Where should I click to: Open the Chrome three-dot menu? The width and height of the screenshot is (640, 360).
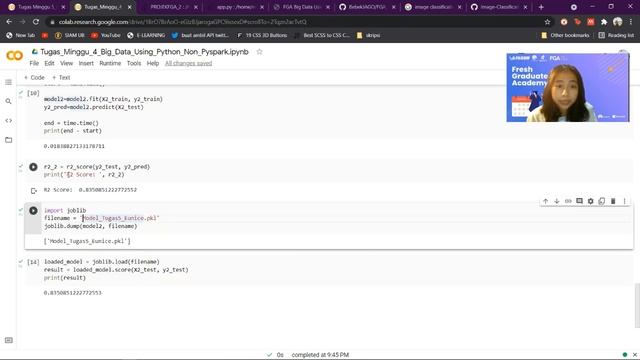631,22
